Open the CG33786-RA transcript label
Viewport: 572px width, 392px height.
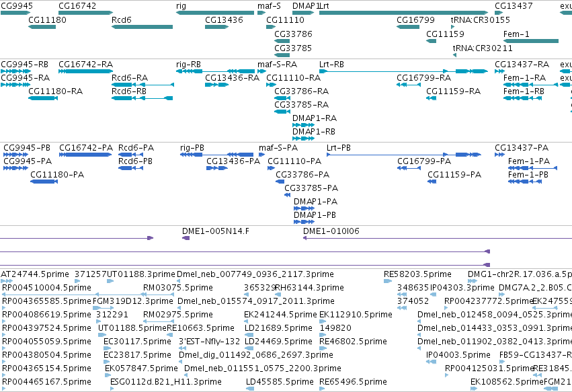tap(301, 91)
